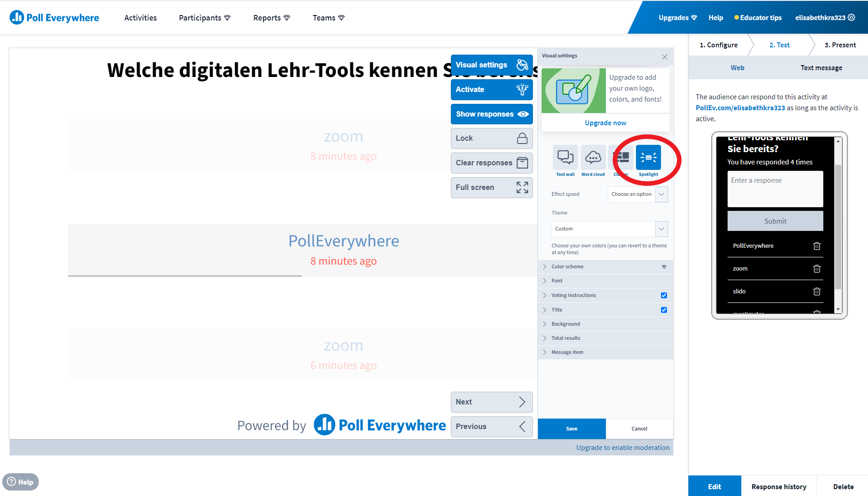Switch to the 3. Present step
This screenshot has width=868, height=496.
point(840,45)
